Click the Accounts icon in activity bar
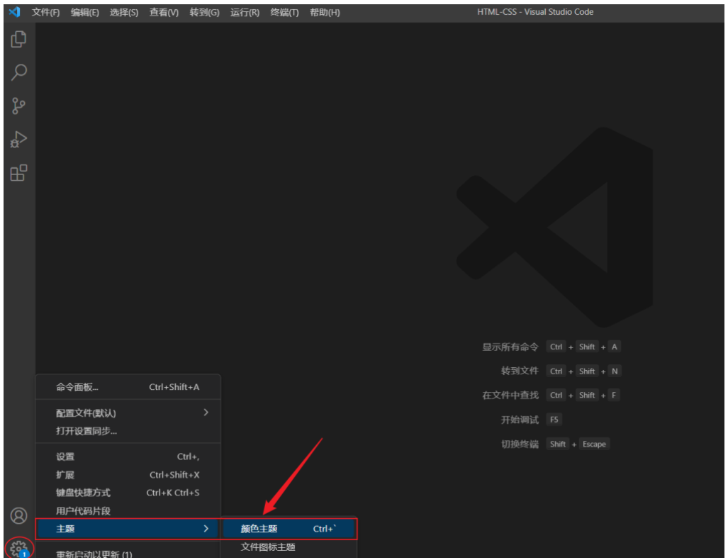The image size is (728, 560). [x=18, y=515]
